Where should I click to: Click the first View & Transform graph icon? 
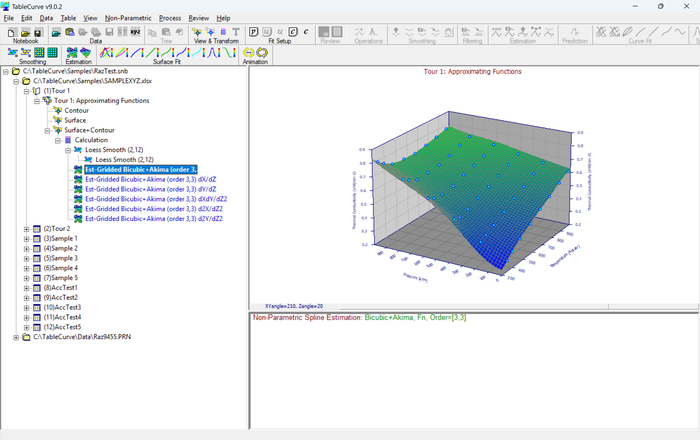[x=197, y=32]
